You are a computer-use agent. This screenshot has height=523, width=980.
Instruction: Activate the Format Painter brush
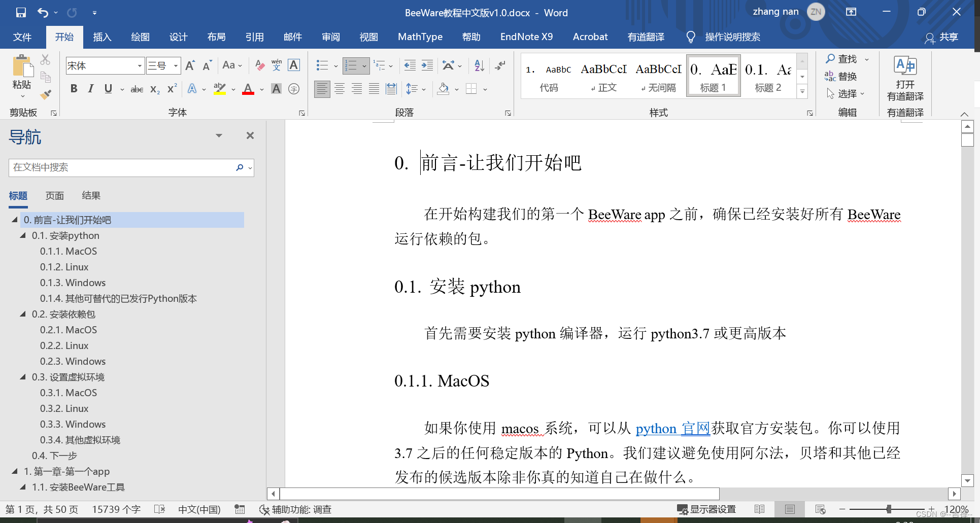tap(46, 94)
